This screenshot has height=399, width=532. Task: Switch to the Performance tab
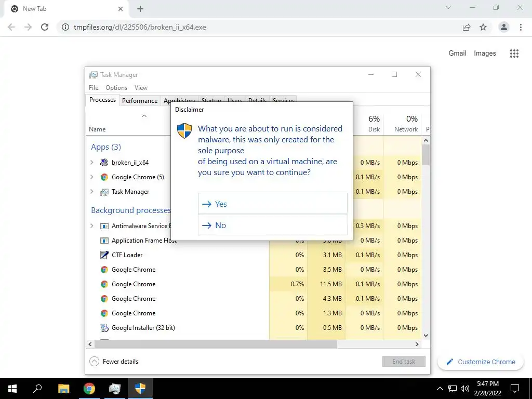(x=140, y=101)
